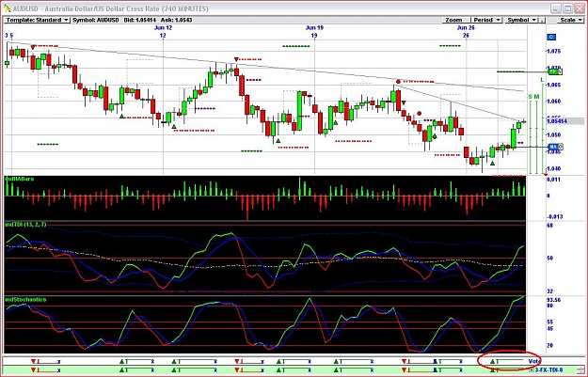588x377 pixels.
Task: Click the 'Ask: 1.0543' readout
Action: tap(176, 20)
